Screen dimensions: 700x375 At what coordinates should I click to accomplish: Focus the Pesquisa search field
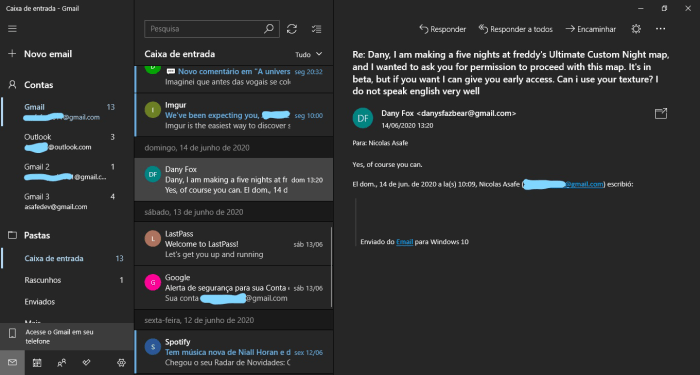click(205, 29)
